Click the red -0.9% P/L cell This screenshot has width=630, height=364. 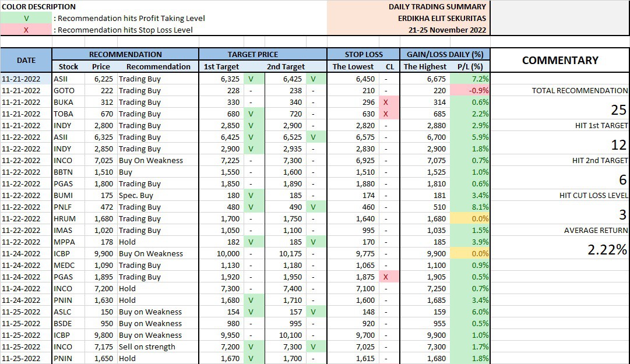pos(471,90)
